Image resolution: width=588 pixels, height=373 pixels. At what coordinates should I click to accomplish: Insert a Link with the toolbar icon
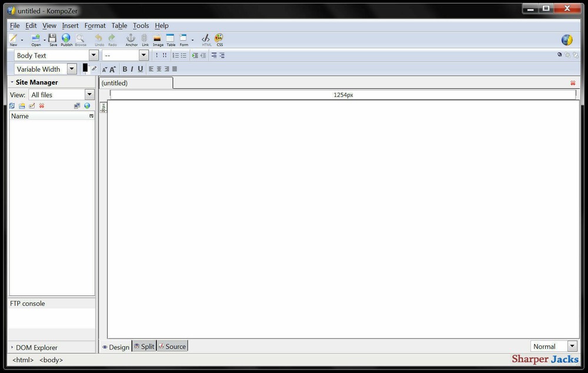click(145, 39)
